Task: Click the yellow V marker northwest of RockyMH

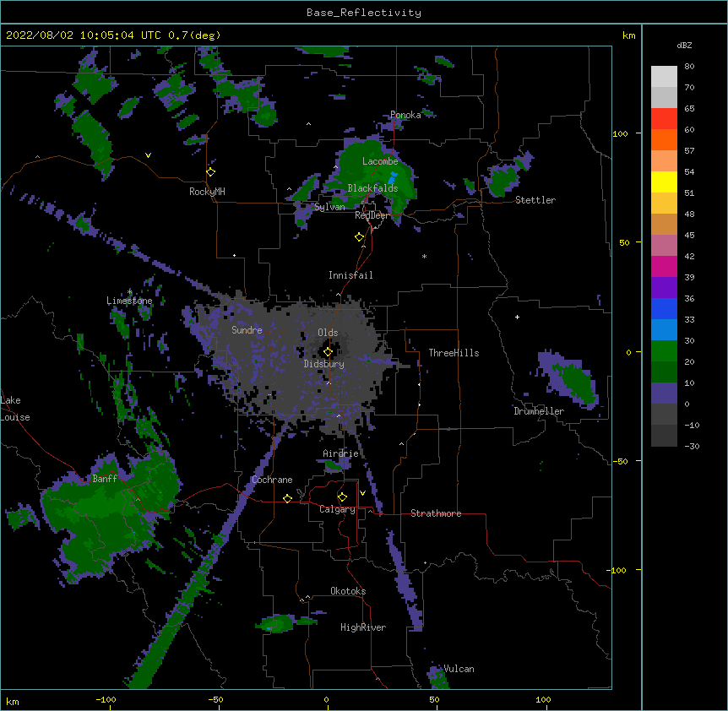Action: (x=148, y=155)
